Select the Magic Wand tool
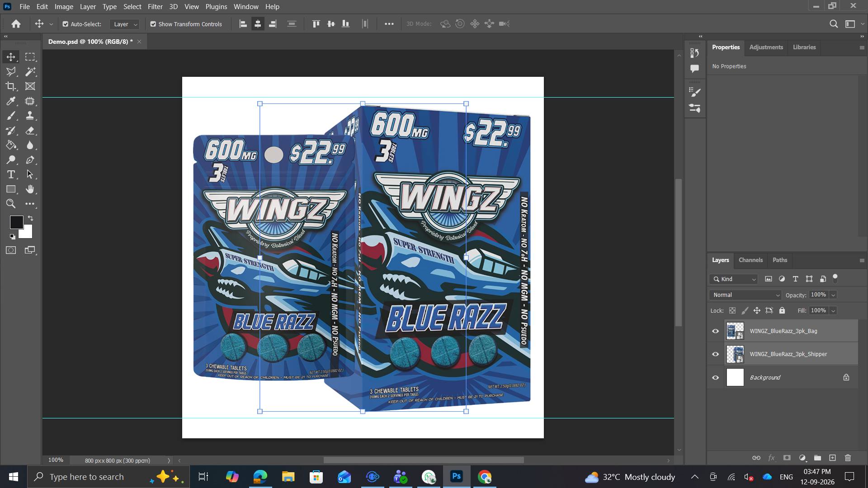The image size is (868, 488). pos(30,71)
